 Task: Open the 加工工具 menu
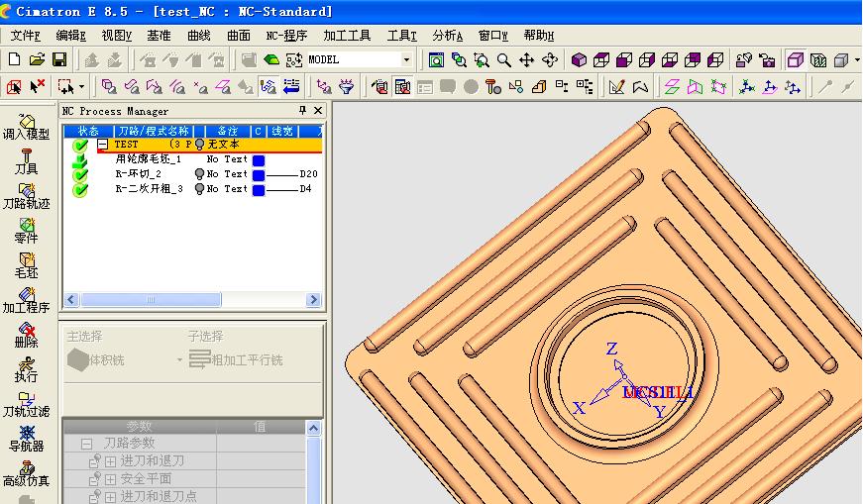(x=348, y=36)
